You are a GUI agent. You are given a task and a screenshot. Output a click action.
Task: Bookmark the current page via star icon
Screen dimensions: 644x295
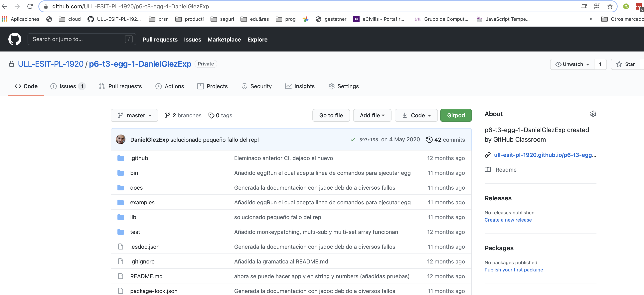(x=610, y=6)
